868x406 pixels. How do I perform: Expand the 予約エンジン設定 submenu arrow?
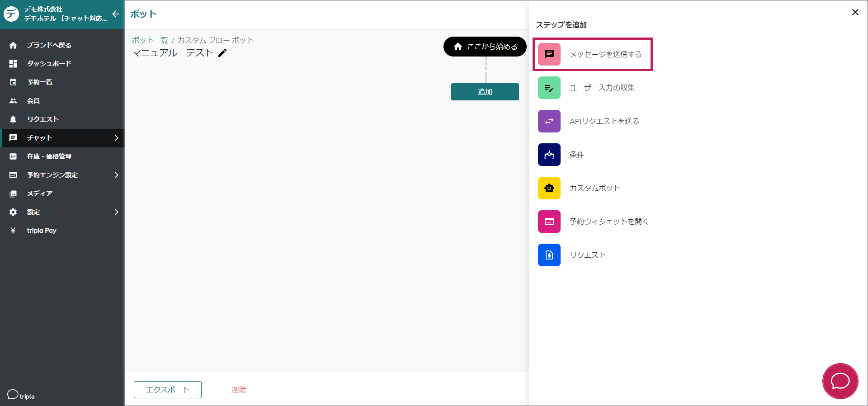[116, 175]
